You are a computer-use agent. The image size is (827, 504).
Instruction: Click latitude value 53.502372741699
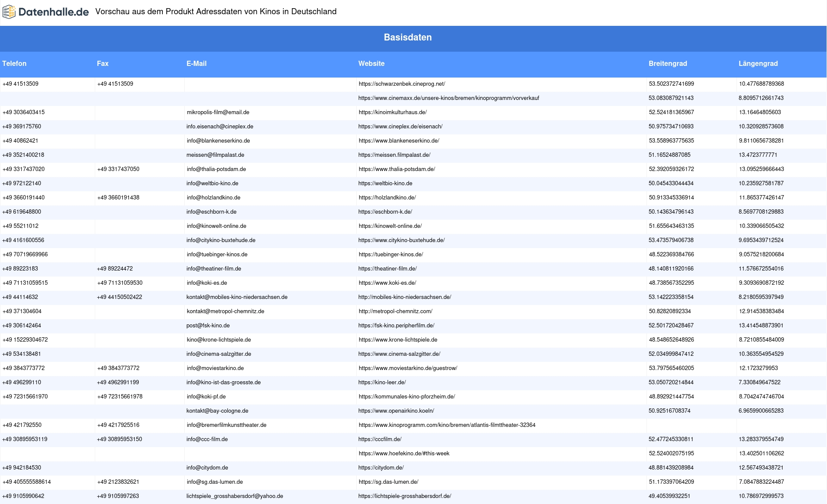(672, 84)
